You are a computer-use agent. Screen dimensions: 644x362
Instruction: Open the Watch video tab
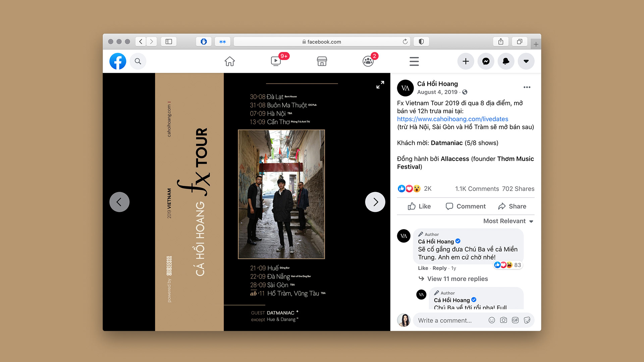pyautogui.click(x=276, y=61)
